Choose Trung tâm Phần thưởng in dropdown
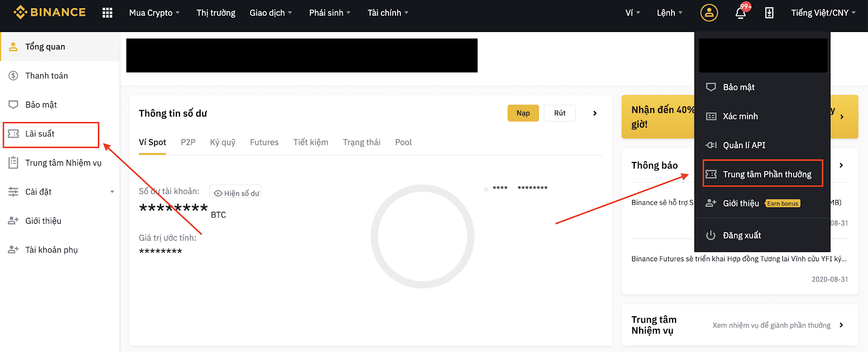The height and width of the screenshot is (352, 868). (x=767, y=174)
